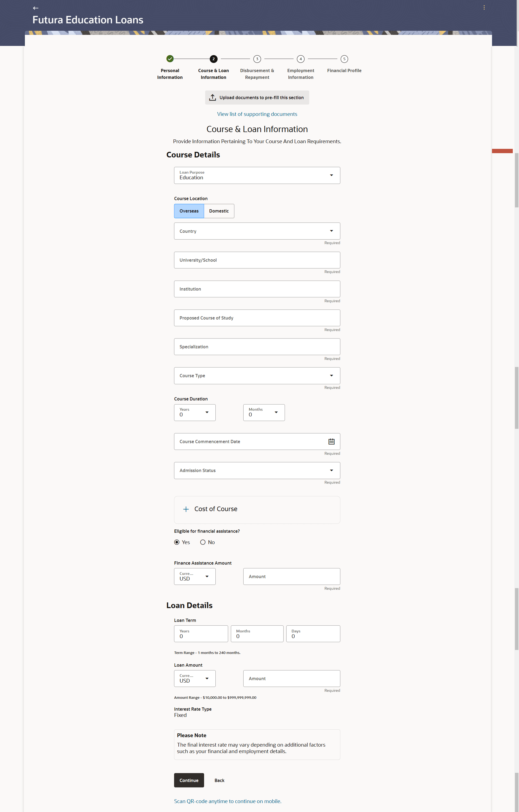This screenshot has width=519, height=812.
Task: Open the Loan Purpose dropdown
Action: coord(257,175)
